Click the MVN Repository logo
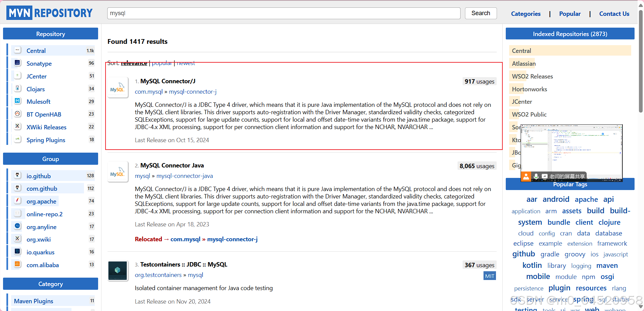 [x=50, y=13]
